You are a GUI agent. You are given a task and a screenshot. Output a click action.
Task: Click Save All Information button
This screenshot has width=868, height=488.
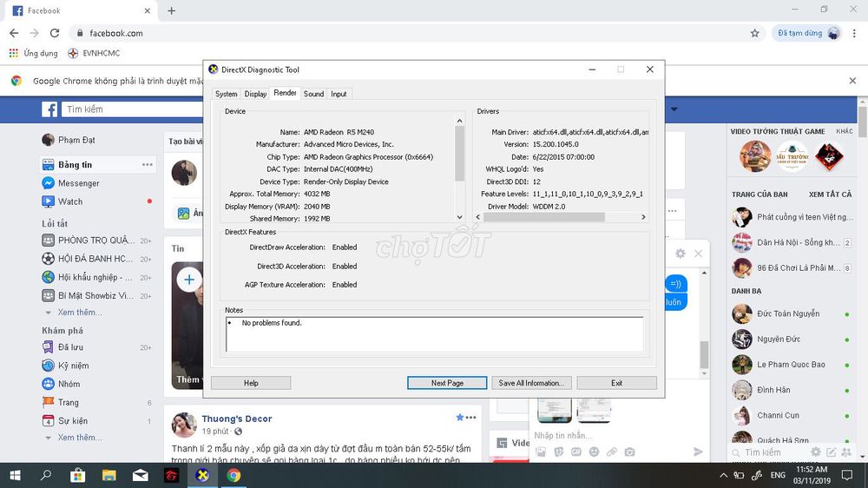coord(531,383)
